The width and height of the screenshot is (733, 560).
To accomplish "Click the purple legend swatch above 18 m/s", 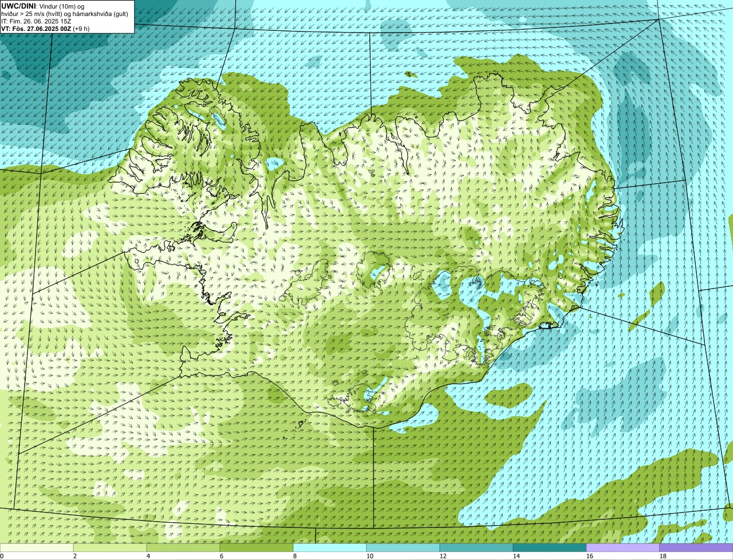I will tap(696, 548).
